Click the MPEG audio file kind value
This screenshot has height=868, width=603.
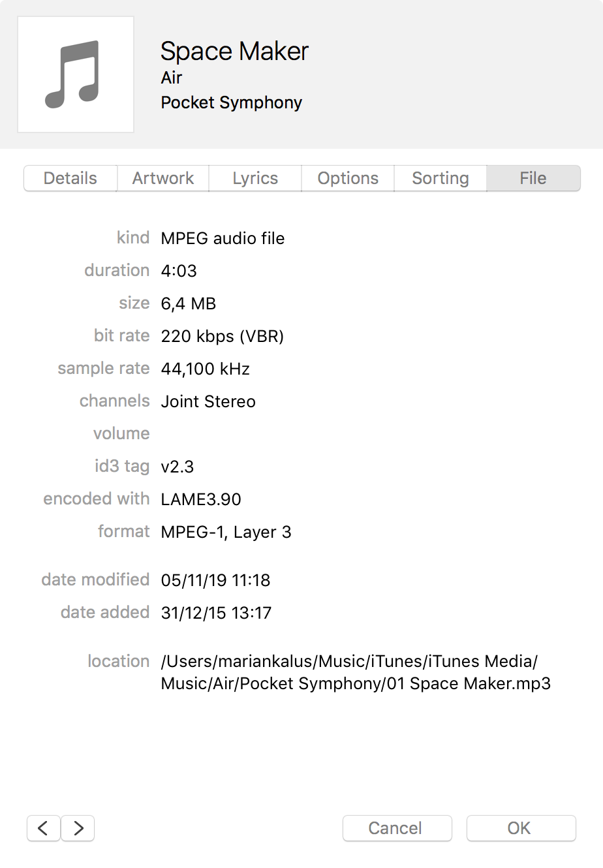coord(223,238)
